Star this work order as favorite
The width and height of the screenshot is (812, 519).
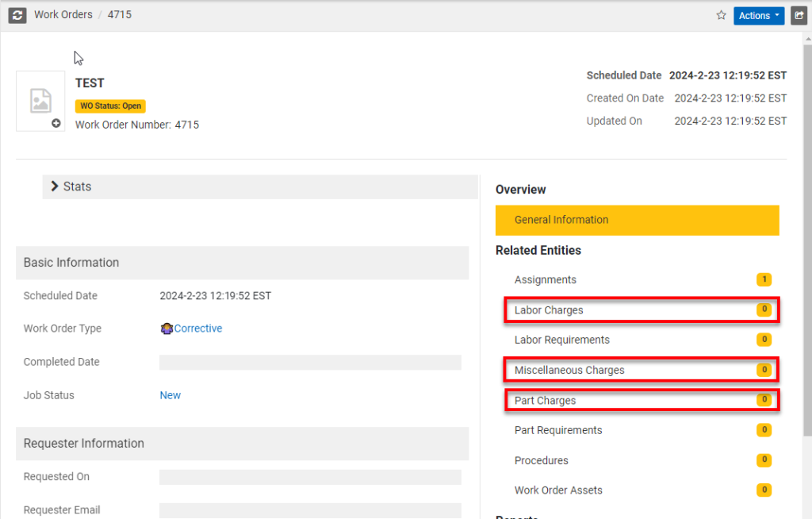(x=721, y=15)
